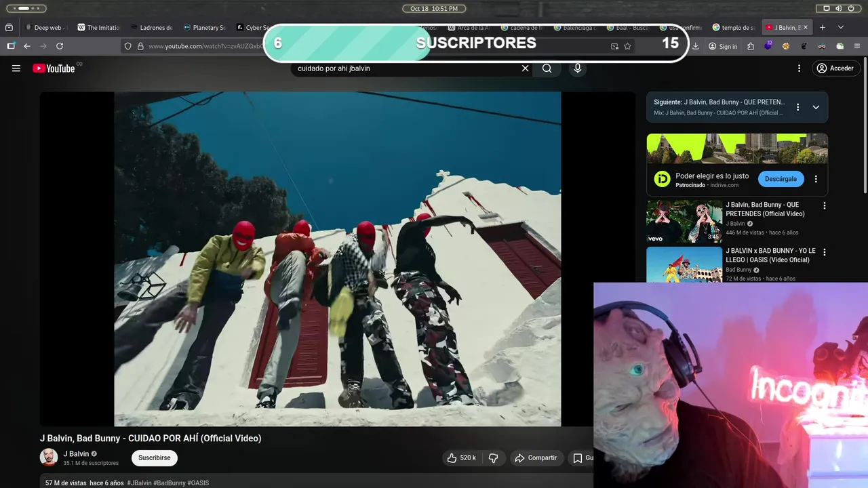868x488 pixels.
Task: Open YO LE LLEGO OASIS thumbnail
Action: [x=684, y=264]
